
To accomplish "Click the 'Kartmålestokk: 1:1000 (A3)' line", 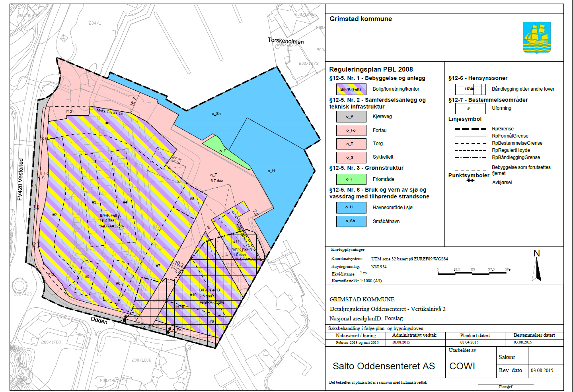I will [357, 281].
